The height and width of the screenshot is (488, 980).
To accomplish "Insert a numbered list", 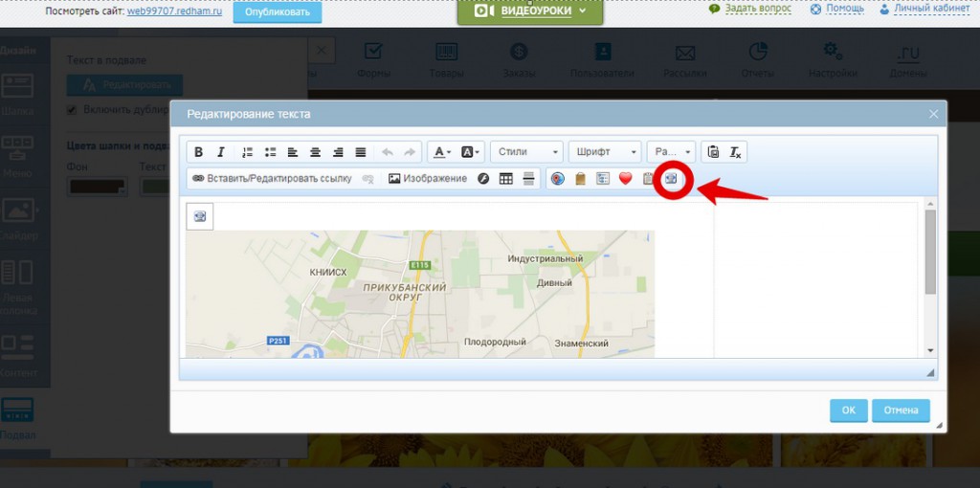I will coord(248,152).
